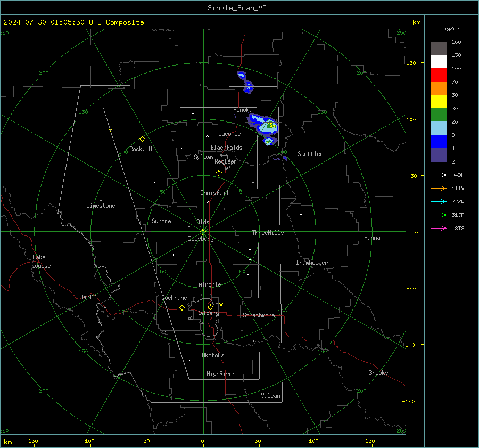Click the yellow 30-50 legend color block
The height and width of the screenshot is (448, 479).
[x=439, y=102]
